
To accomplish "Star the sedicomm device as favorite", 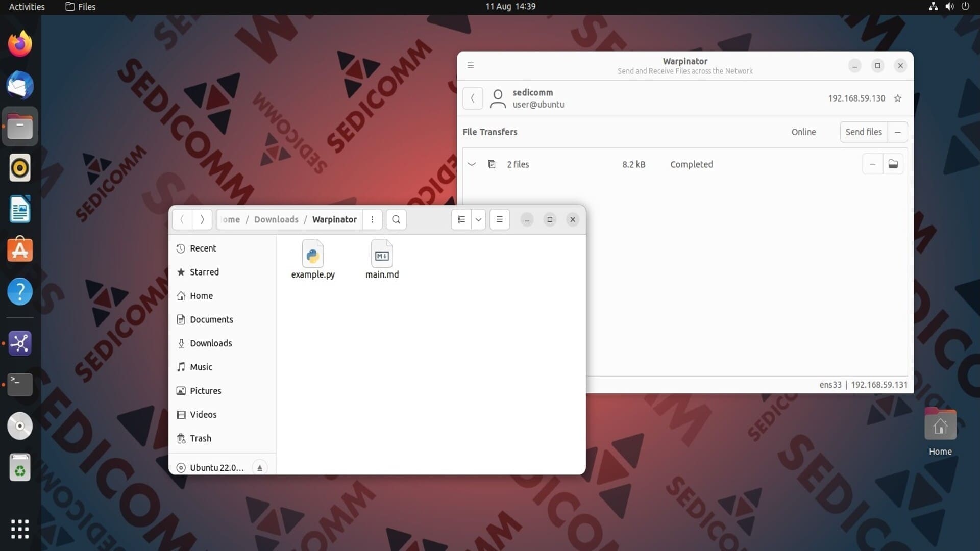I will tap(898, 98).
